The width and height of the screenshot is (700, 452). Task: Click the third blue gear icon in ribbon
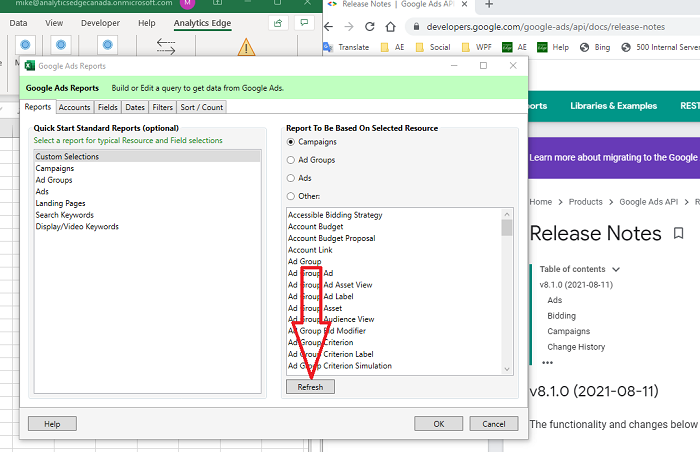(x=108, y=45)
